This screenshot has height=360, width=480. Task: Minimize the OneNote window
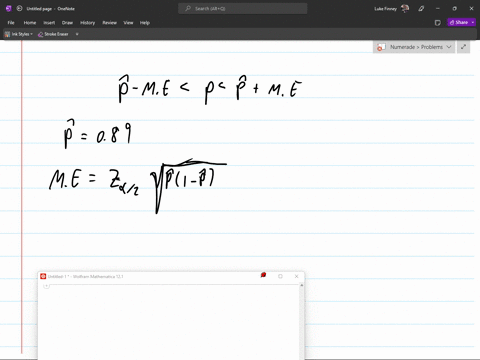[438, 9]
